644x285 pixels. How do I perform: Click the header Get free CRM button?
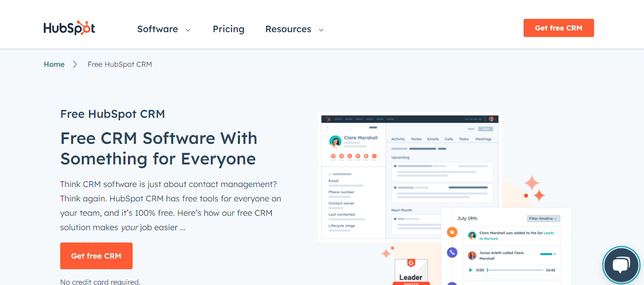tap(559, 28)
